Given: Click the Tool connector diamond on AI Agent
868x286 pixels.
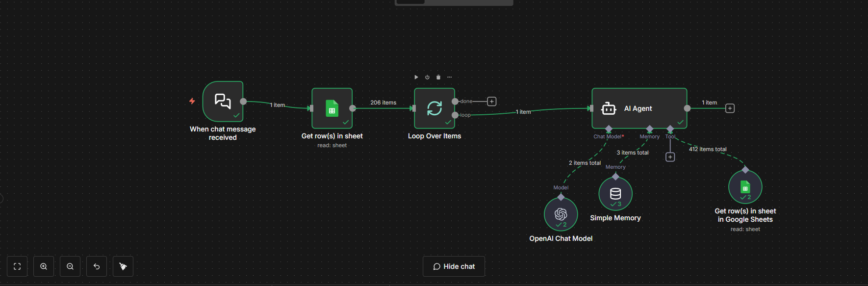Looking at the screenshot, I should (x=670, y=129).
